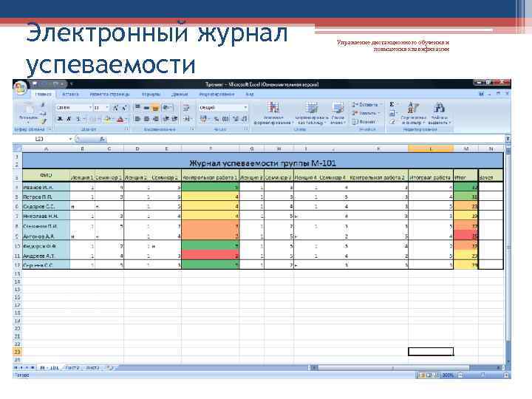Switch to the Рецензирование tab
The height and width of the screenshot is (399, 532).
pyautogui.click(x=216, y=94)
